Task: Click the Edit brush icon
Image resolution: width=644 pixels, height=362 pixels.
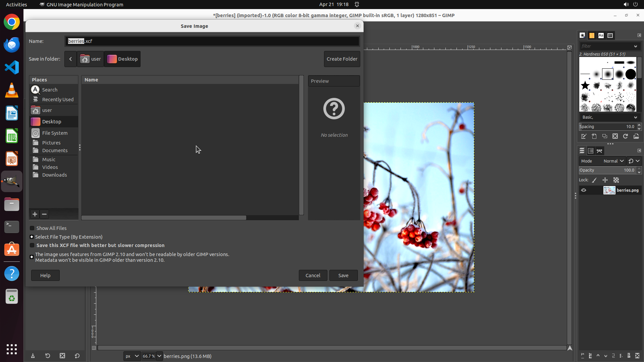Action: (584, 136)
